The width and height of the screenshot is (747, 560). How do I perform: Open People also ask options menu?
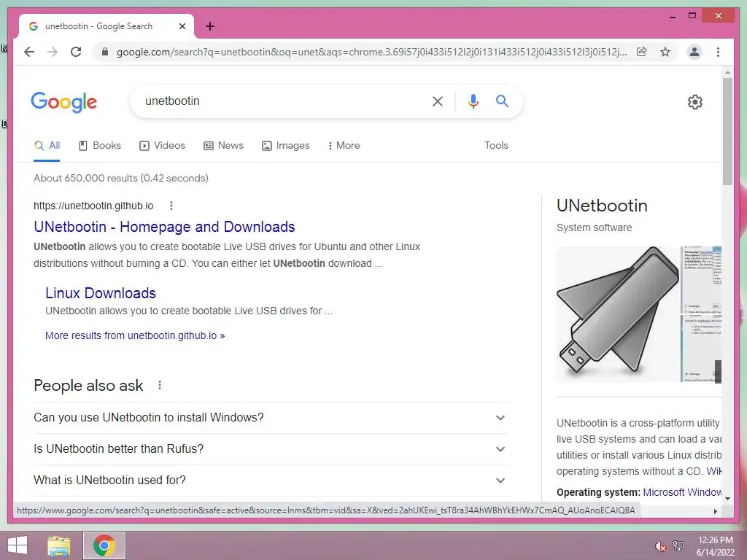[160, 385]
